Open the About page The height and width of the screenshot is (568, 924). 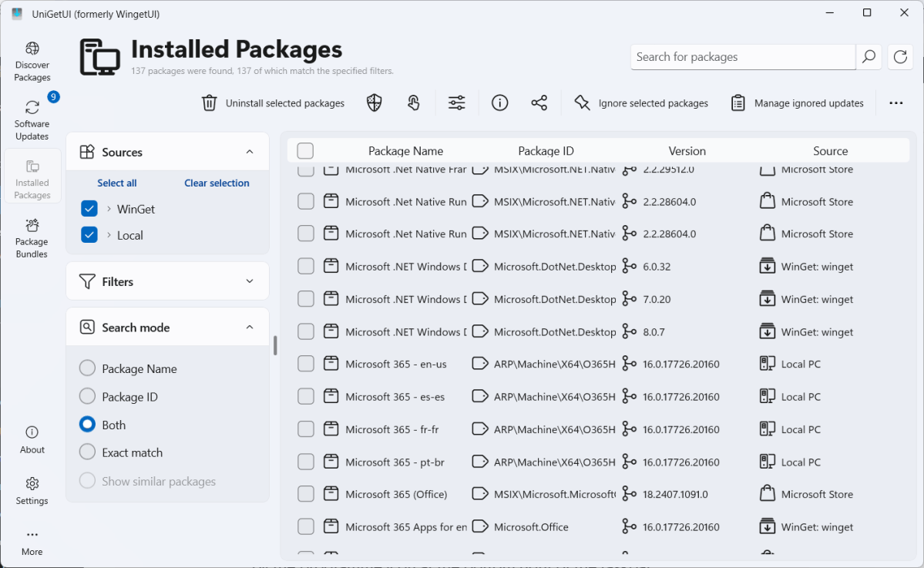32,440
